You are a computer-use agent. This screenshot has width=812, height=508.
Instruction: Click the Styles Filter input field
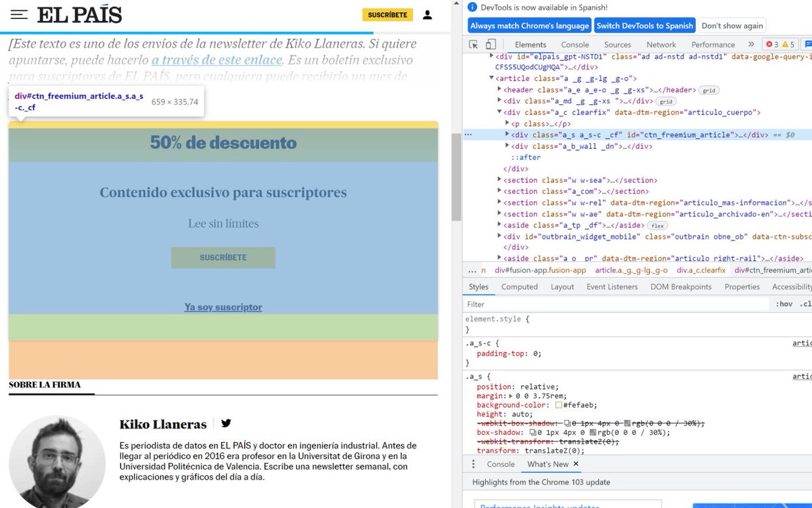click(x=617, y=304)
